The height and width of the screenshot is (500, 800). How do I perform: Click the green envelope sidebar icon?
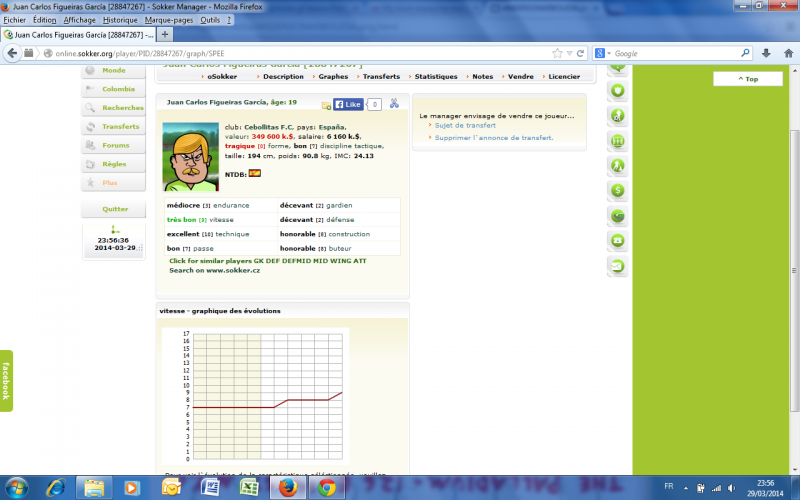point(618,267)
